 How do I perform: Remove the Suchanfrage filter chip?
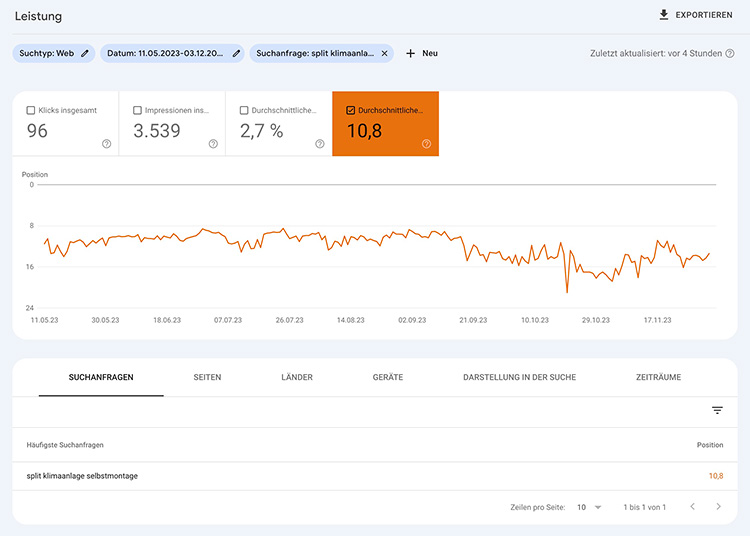tap(385, 53)
